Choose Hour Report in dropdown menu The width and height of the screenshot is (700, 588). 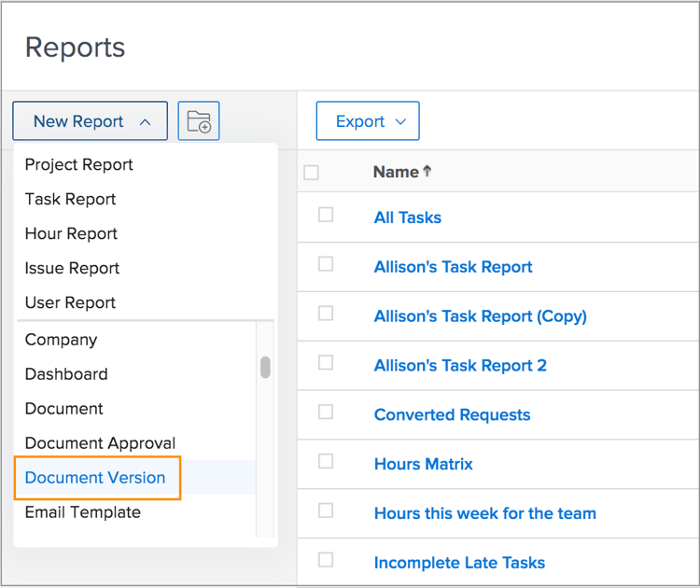[x=72, y=233]
